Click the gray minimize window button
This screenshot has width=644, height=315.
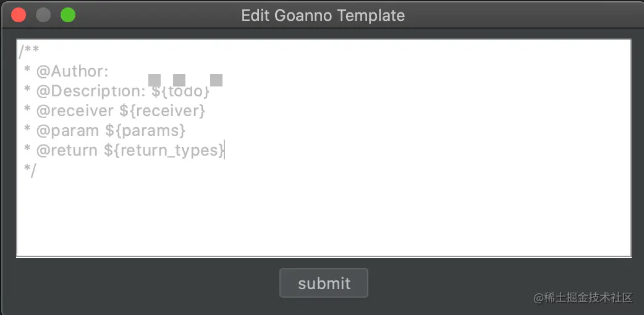43,15
